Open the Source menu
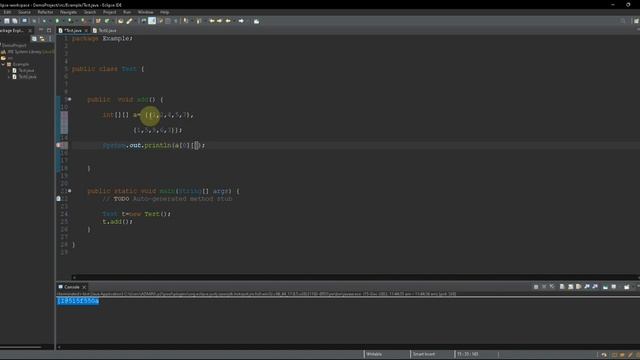This screenshot has width=640, height=360. pos(24,12)
